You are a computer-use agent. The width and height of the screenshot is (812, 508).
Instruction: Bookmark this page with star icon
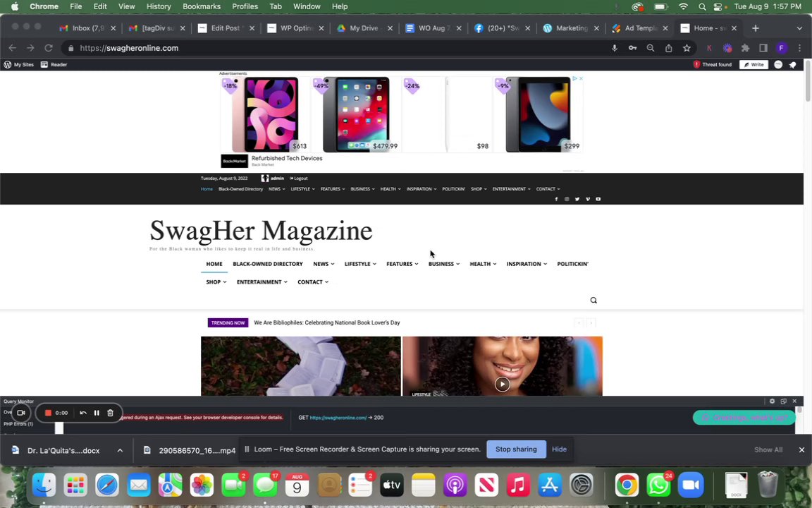687,48
